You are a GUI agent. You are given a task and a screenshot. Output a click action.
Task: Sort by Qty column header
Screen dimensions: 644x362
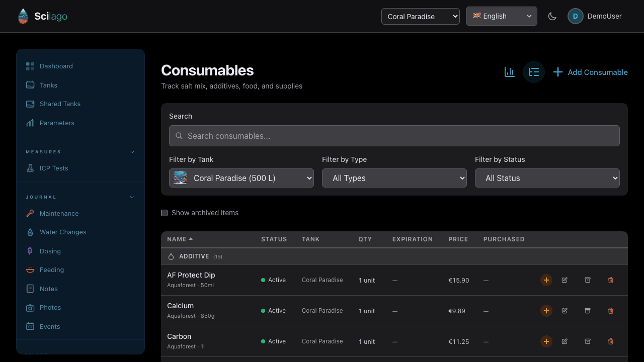point(365,239)
